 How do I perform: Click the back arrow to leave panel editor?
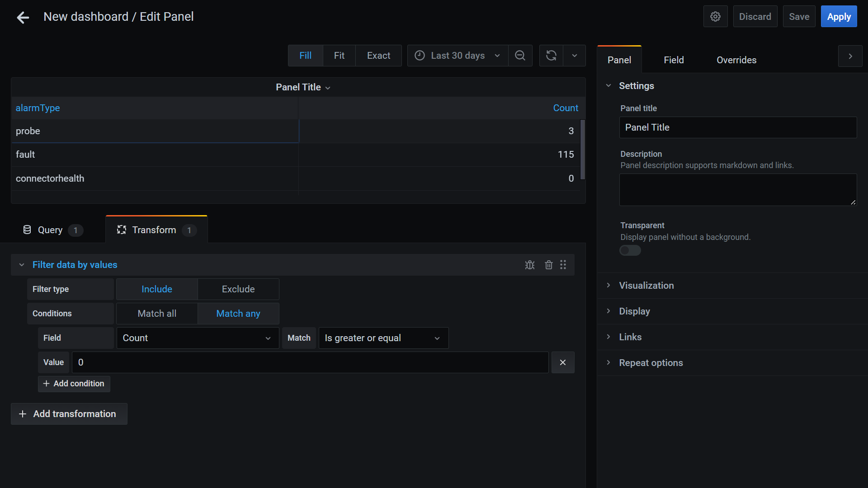click(x=23, y=17)
